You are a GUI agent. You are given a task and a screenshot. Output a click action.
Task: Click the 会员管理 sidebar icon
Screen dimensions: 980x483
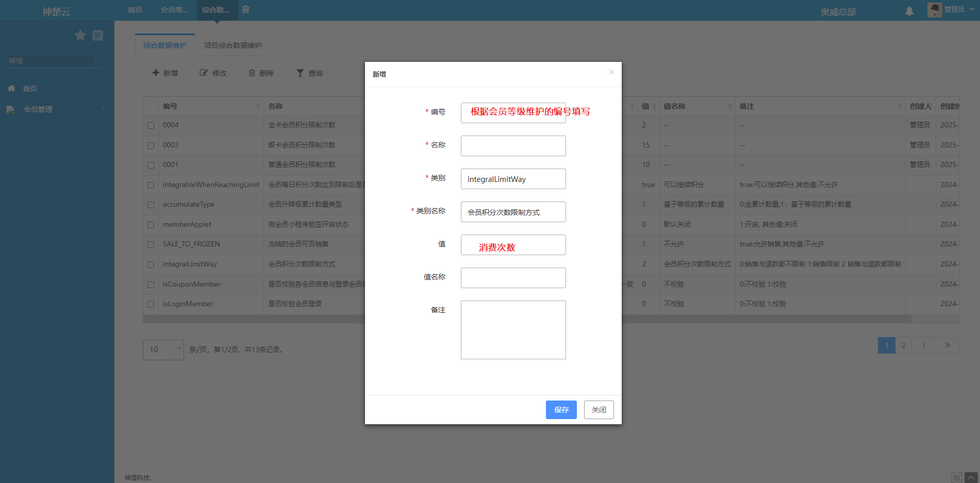pos(10,109)
